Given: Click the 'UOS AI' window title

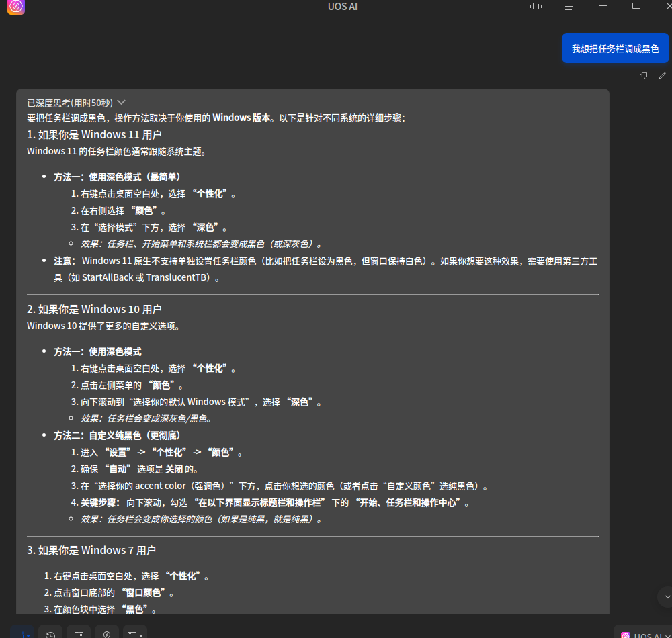Looking at the screenshot, I should 343,7.
